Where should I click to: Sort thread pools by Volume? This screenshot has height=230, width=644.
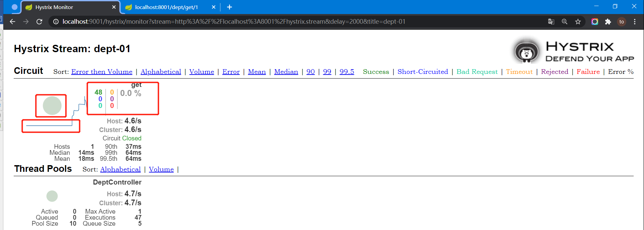pos(161,169)
